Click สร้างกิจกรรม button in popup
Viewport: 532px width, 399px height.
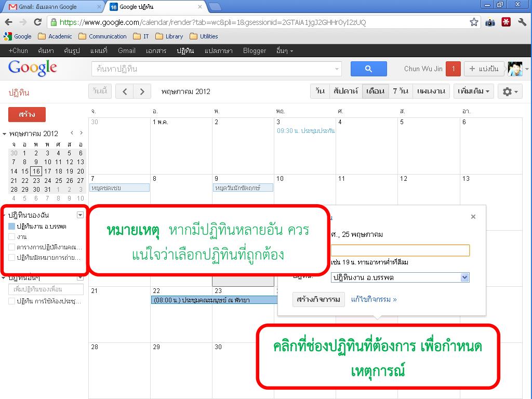pyautogui.click(x=318, y=299)
